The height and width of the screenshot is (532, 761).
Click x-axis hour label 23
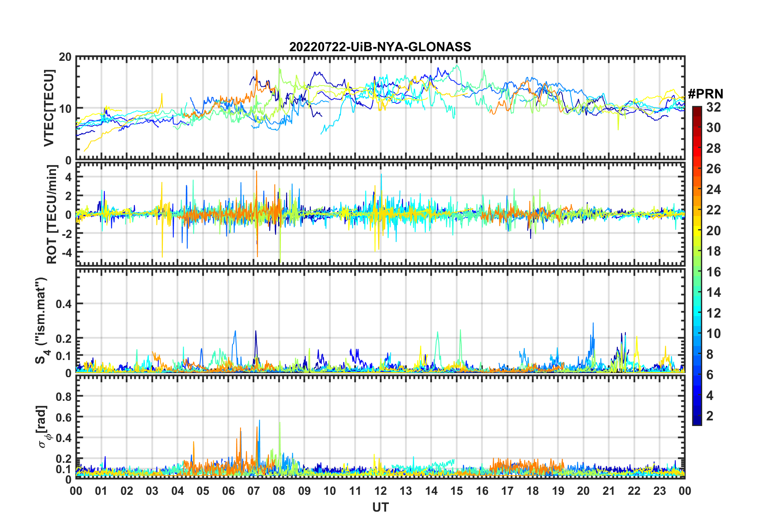659,491
